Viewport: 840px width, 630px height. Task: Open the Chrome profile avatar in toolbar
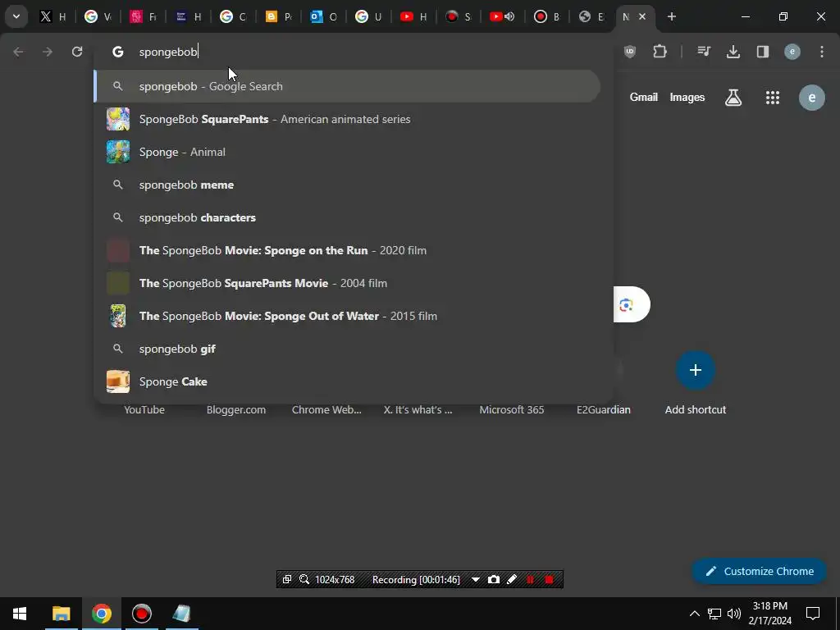pos(792,52)
